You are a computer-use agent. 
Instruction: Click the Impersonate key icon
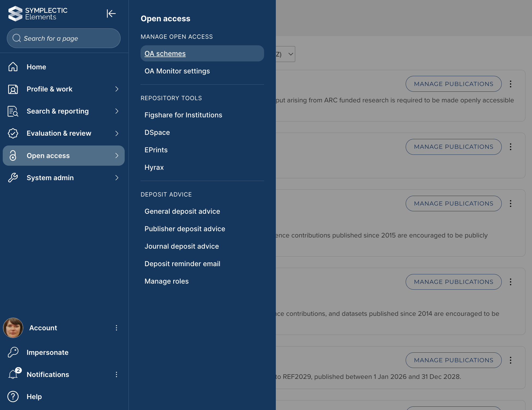[x=13, y=352]
